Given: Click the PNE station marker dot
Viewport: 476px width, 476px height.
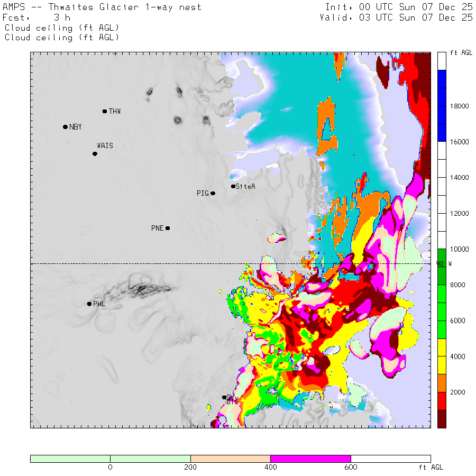Looking at the screenshot, I should [x=168, y=228].
